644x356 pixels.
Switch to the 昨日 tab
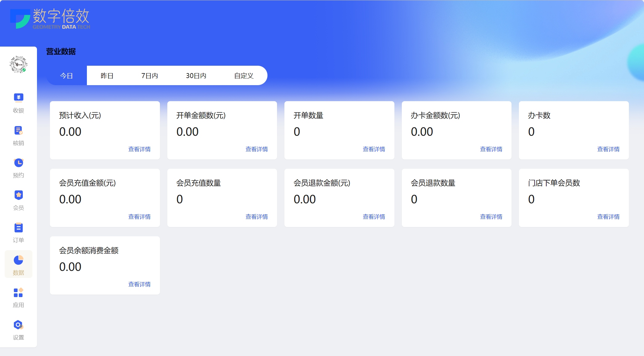(107, 76)
